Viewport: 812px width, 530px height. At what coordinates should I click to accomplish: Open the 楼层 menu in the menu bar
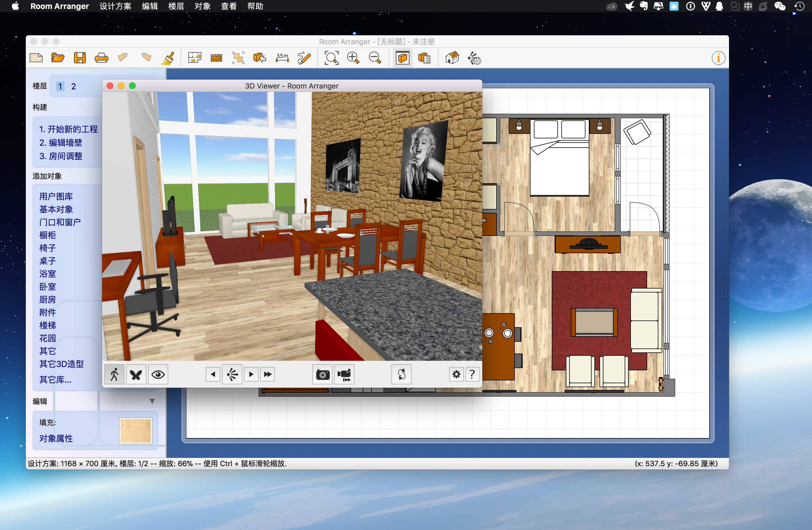(x=176, y=6)
